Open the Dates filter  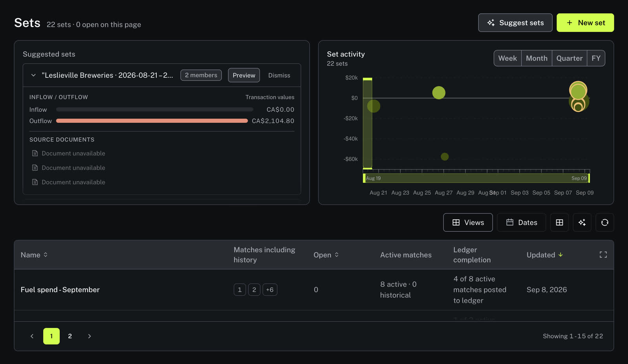(521, 222)
